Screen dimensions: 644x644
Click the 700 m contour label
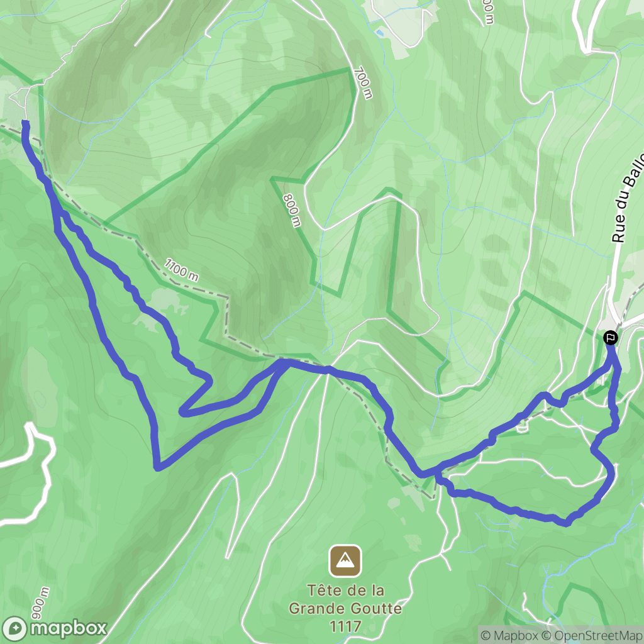coord(363,82)
